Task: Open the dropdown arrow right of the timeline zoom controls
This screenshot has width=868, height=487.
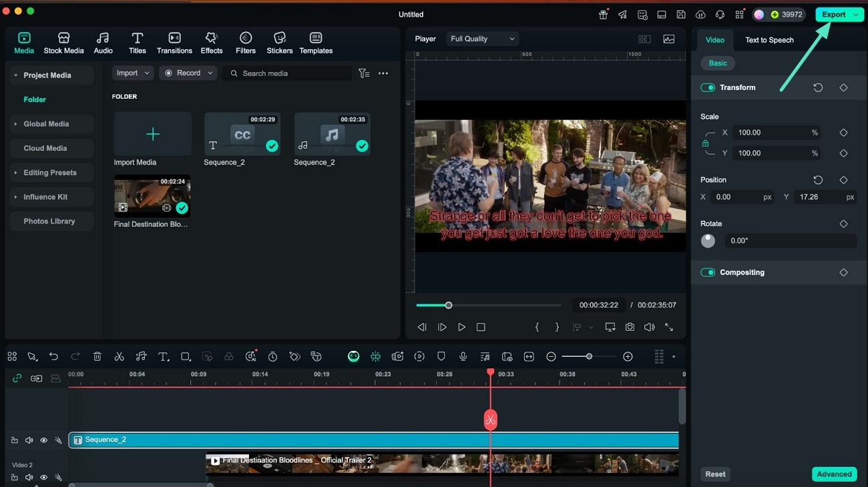Action: [673, 357]
